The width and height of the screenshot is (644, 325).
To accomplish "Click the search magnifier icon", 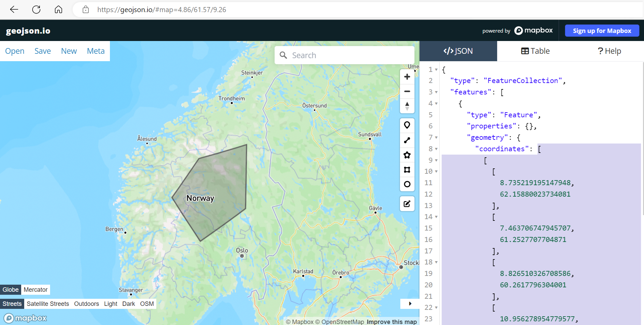I will point(283,55).
